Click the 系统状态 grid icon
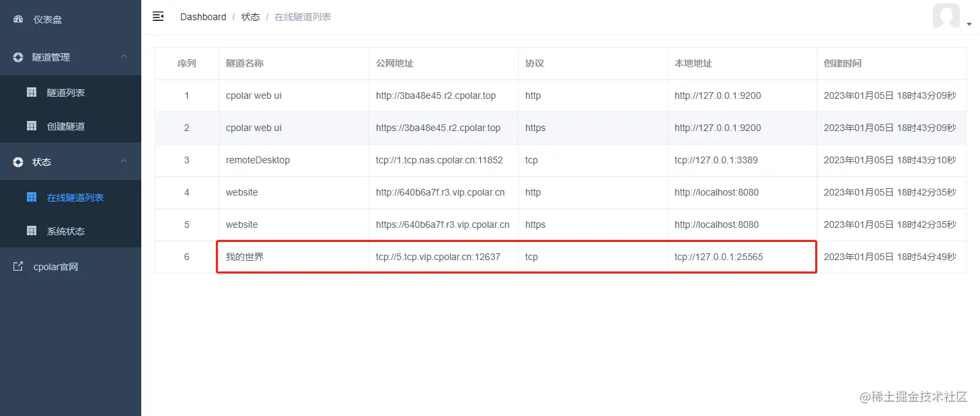Screen dimensions: 980x416 point(31,231)
